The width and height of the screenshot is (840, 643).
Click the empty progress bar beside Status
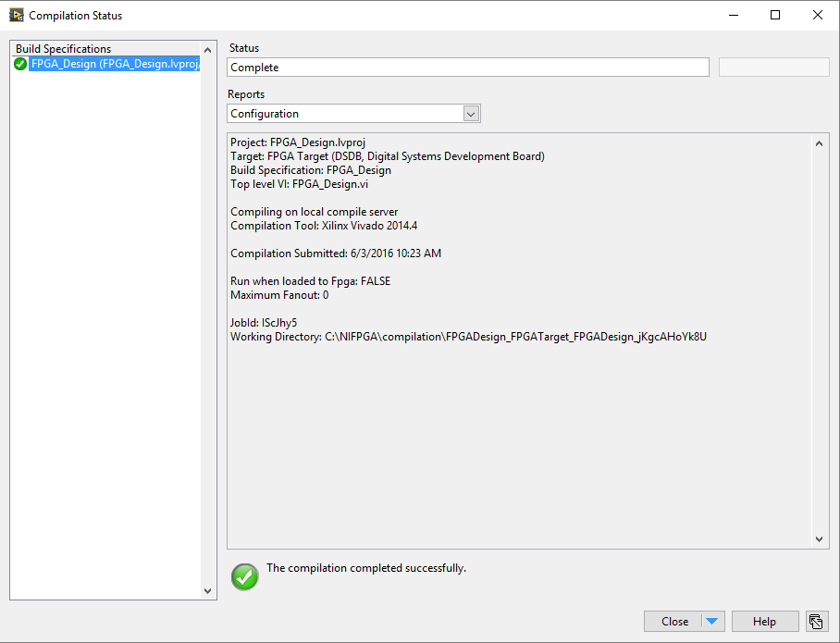774,68
